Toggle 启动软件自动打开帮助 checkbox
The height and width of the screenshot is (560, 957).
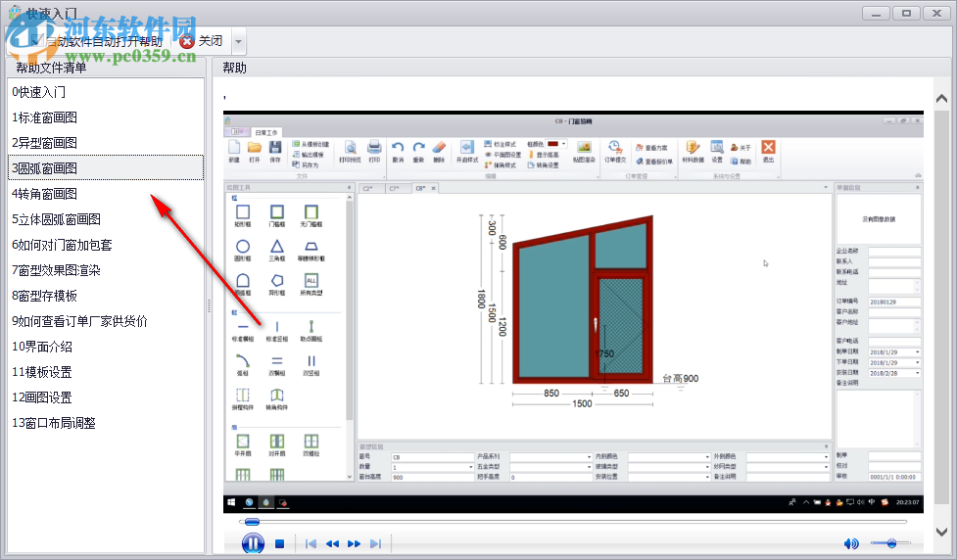(x=36, y=41)
